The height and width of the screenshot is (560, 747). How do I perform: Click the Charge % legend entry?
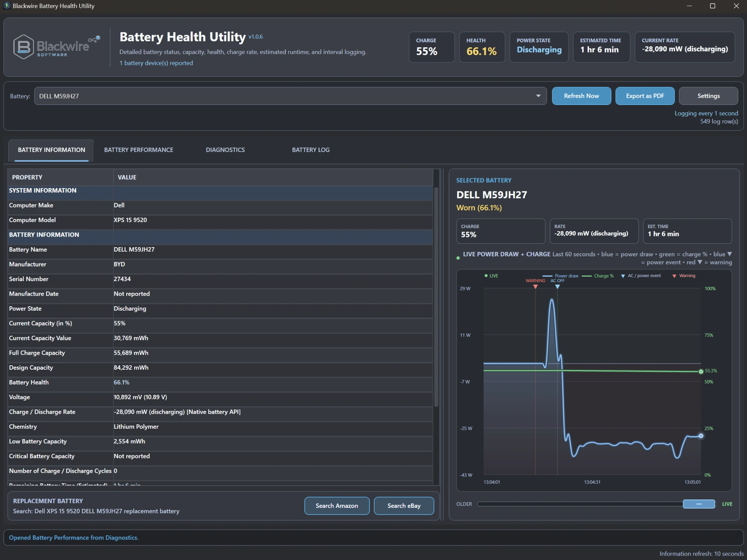598,276
